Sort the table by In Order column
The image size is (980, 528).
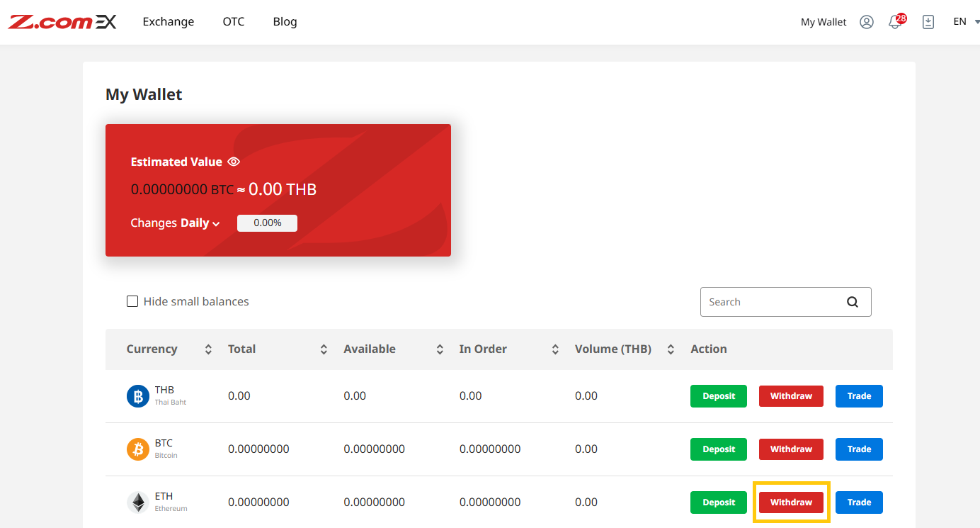[x=555, y=349]
